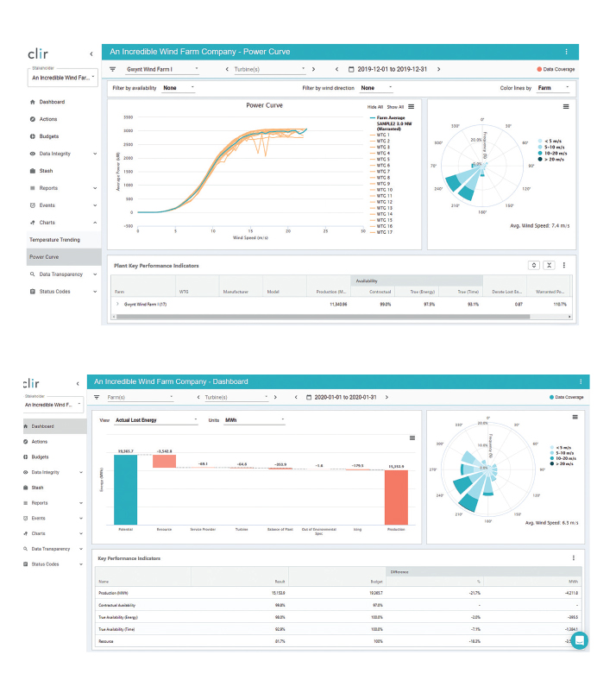Step forward from the 2020-01-31 date range
This screenshot has width=616, height=680.
click(x=387, y=397)
